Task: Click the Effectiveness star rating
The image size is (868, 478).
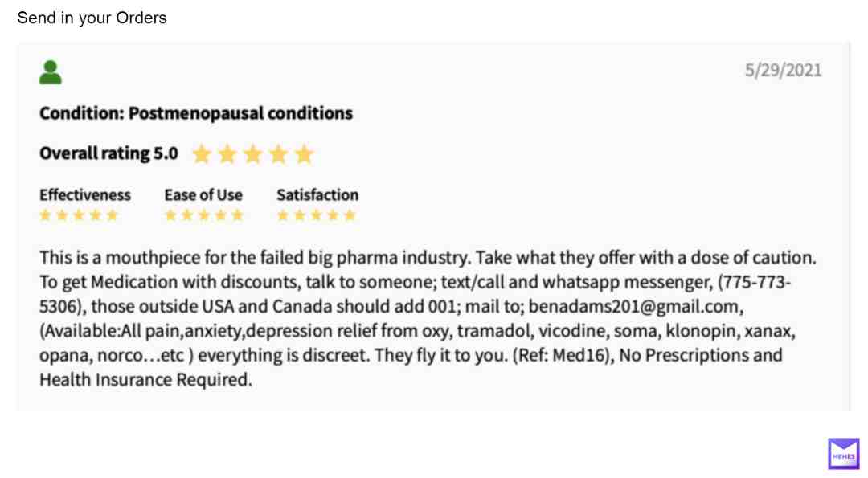Action: [x=79, y=215]
